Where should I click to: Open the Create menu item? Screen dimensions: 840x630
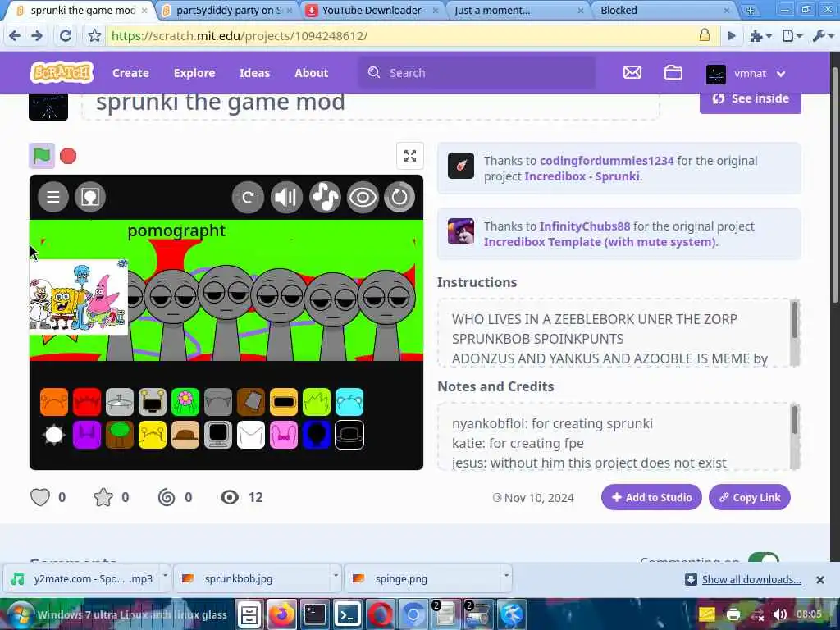130,73
